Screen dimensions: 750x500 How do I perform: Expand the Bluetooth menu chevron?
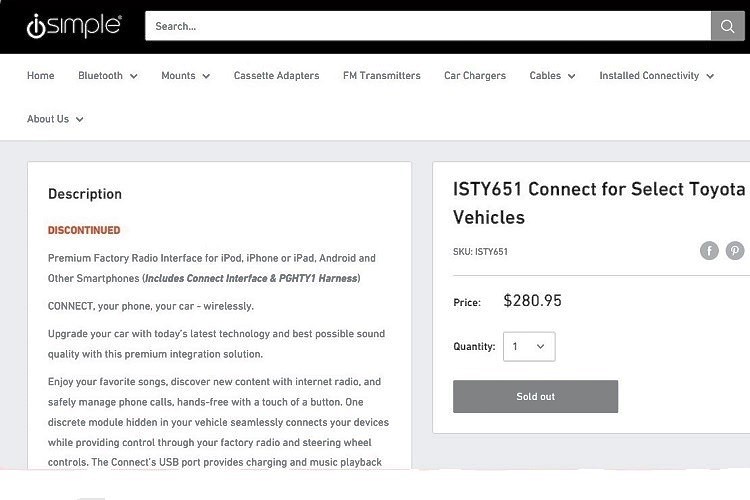(x=134, y=76)
